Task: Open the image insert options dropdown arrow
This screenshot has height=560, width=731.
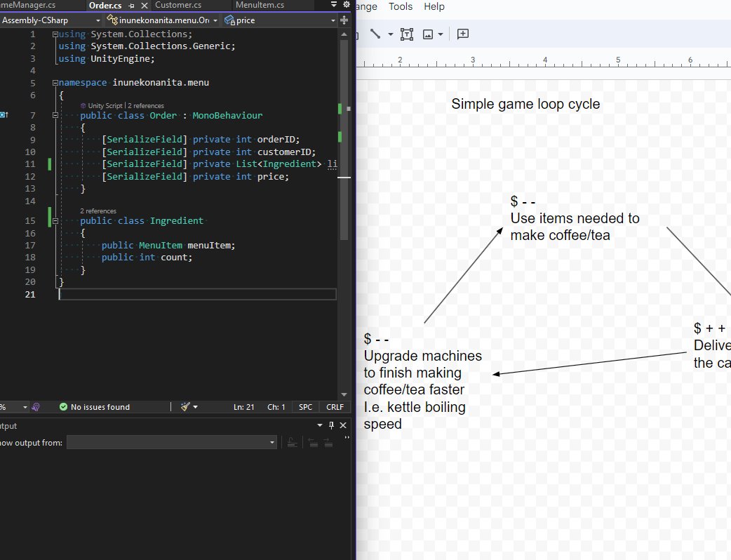Action: coord(440,34)
